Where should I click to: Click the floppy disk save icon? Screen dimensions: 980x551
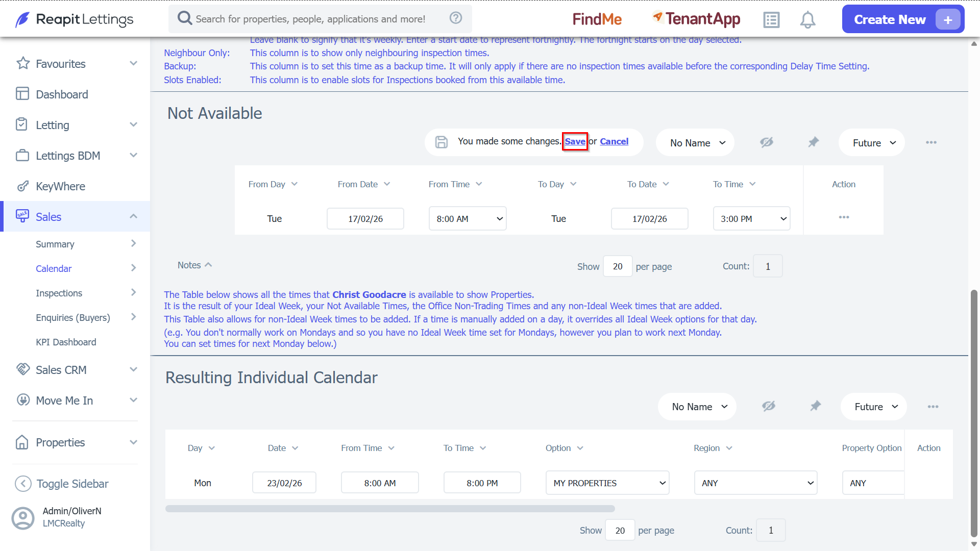[x=442, y=142]
